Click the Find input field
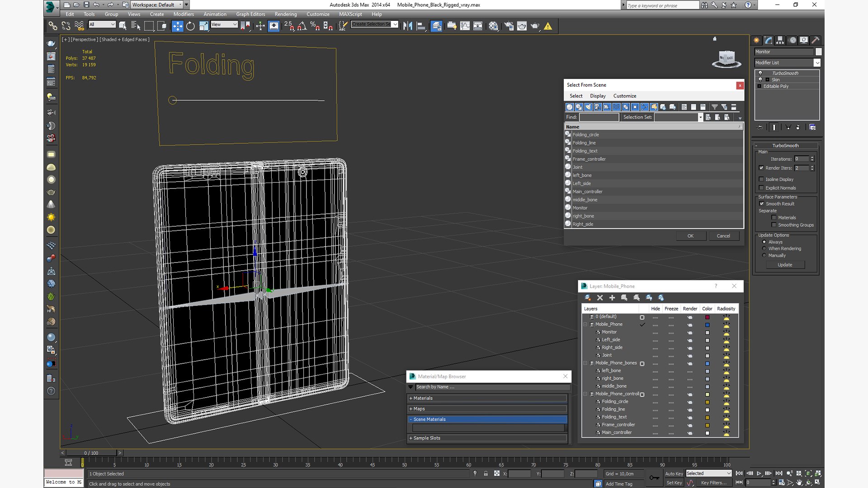This screenshot has height=488, width=868. [599, 117]
